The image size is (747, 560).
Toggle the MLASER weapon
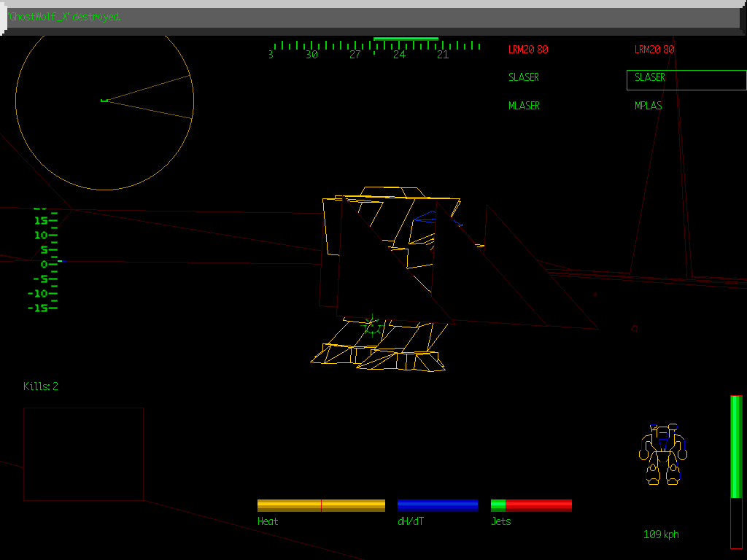(524, 106)
